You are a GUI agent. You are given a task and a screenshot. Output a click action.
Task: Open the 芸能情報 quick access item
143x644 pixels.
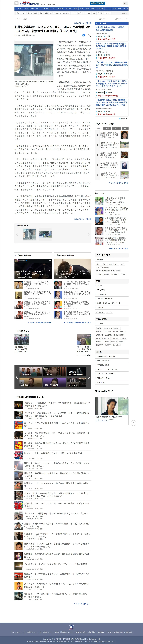tap(112, 259)
